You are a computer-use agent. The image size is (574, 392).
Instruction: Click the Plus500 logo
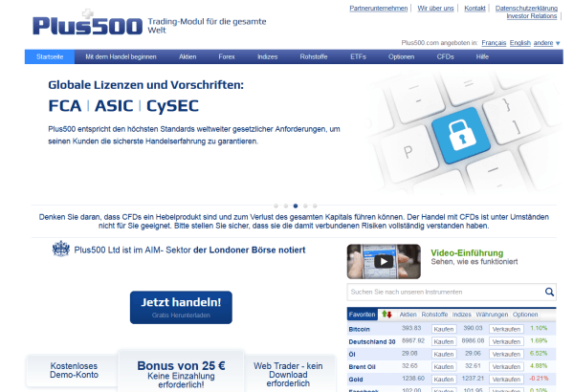87,23
